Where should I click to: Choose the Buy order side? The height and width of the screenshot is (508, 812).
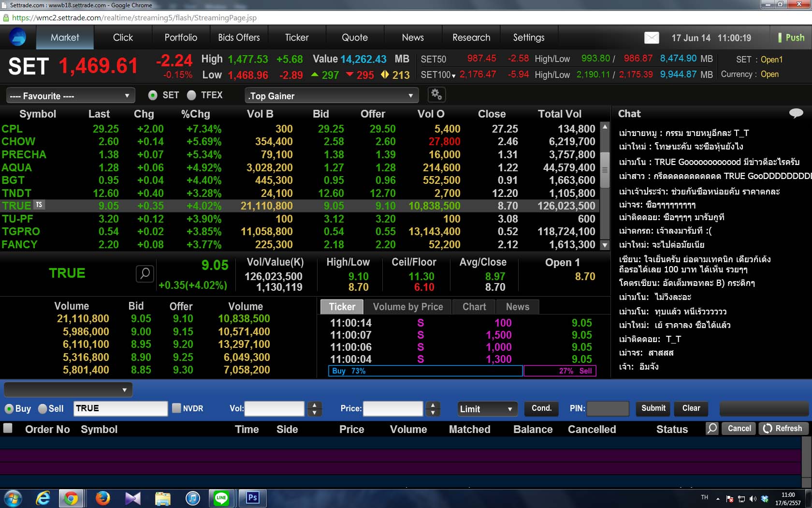coord(9,409)
